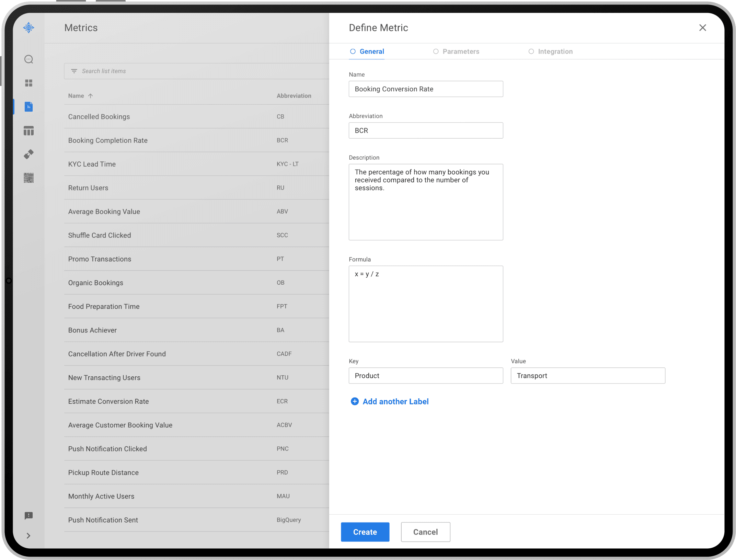Switch to the Integration tab

click(x=550, y=52)
